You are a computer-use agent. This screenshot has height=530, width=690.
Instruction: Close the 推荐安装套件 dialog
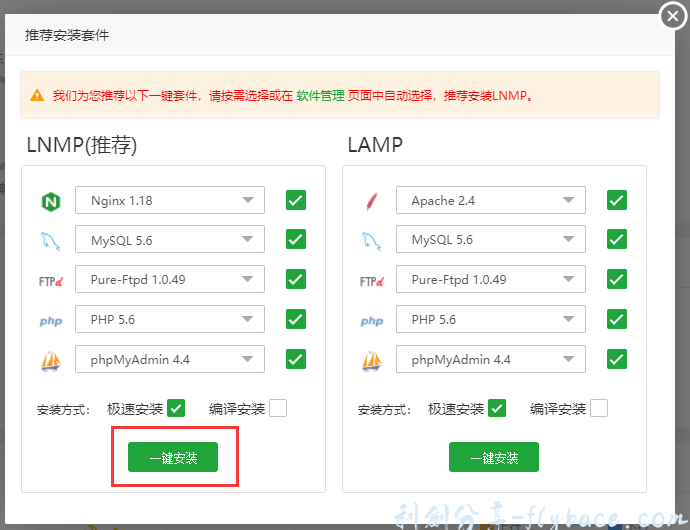pos(672,17)
